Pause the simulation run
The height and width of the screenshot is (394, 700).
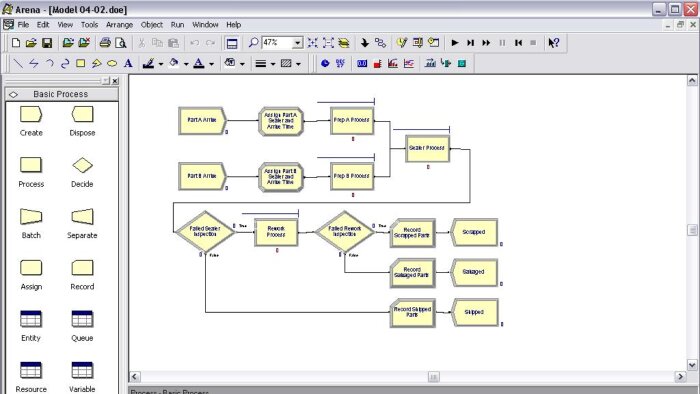pos(502,43)
